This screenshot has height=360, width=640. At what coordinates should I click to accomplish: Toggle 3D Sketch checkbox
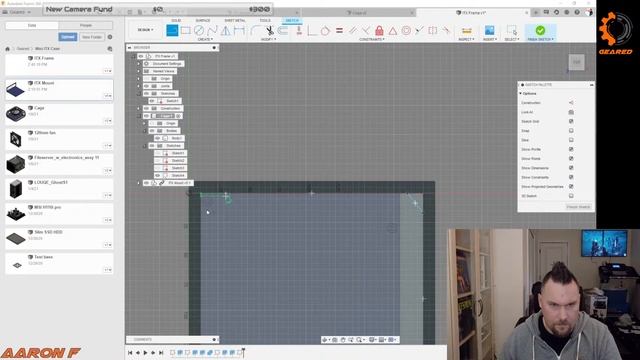point(571,196)
